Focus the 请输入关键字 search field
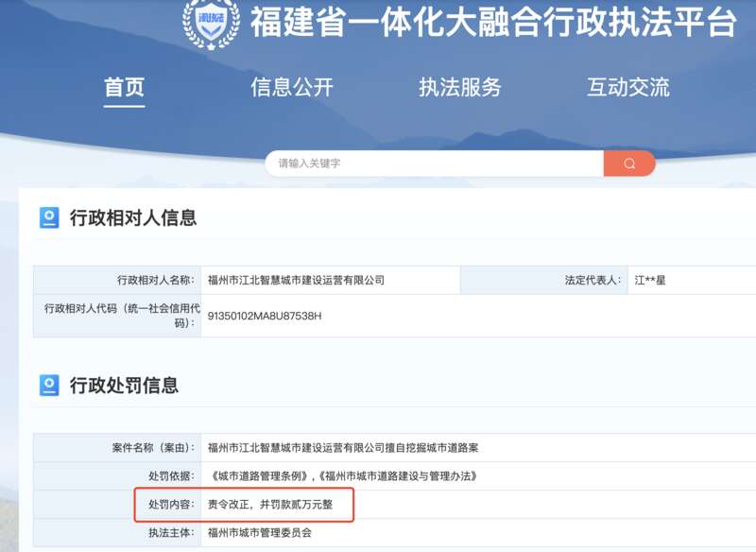Viewport: 756px width, 552px height. 435,164
